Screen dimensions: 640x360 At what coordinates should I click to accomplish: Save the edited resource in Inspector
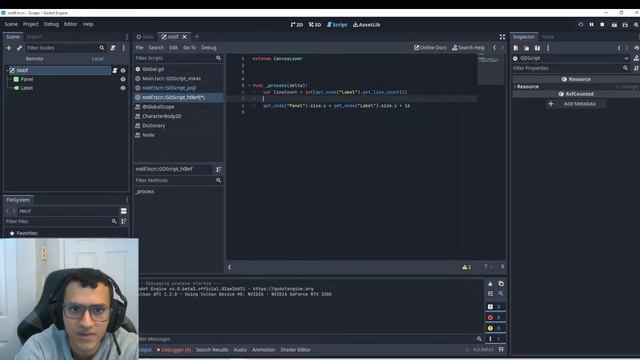[537, 48]
